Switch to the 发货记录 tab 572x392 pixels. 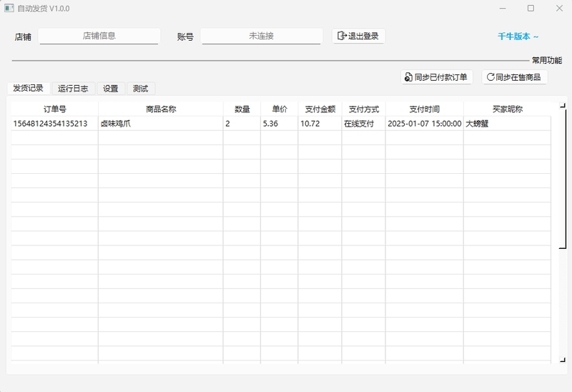(x=29, y=88)
